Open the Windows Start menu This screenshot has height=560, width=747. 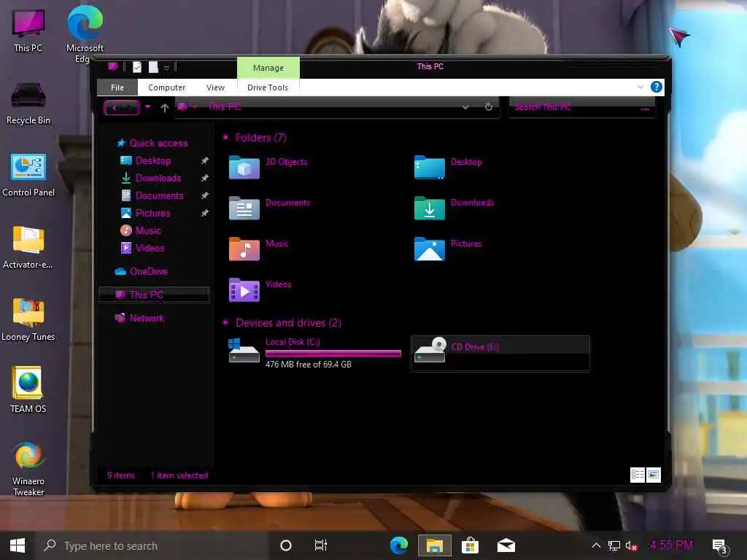[x=18, y=545]
